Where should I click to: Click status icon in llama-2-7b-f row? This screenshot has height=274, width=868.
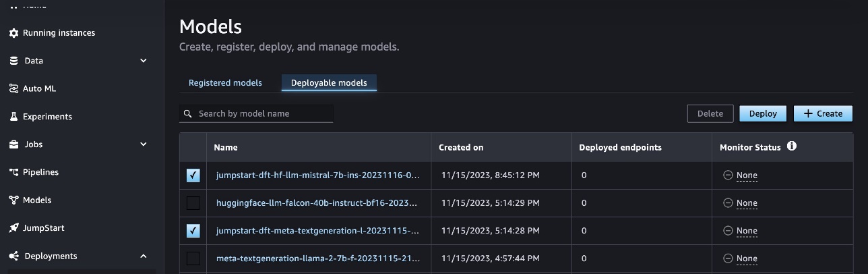click(x=728, y=258)
